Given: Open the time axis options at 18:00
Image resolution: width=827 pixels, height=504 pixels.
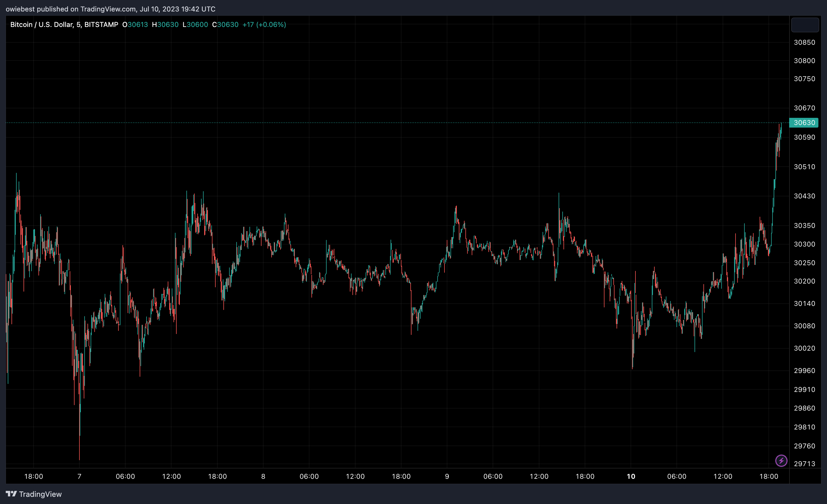Looking at the screenshot, I should coord(34,476).
